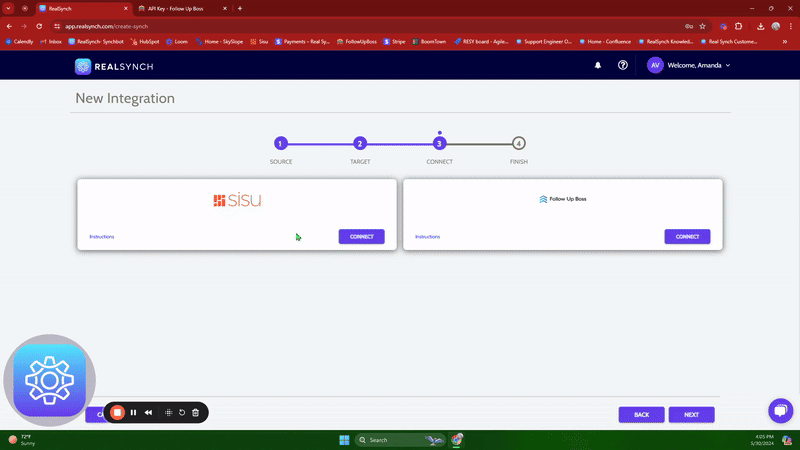The height and width of the screenshot is (450, 800).
Task: Delete the recording with the trash icon
Action: pyautogui.click(x=196, y=412)
